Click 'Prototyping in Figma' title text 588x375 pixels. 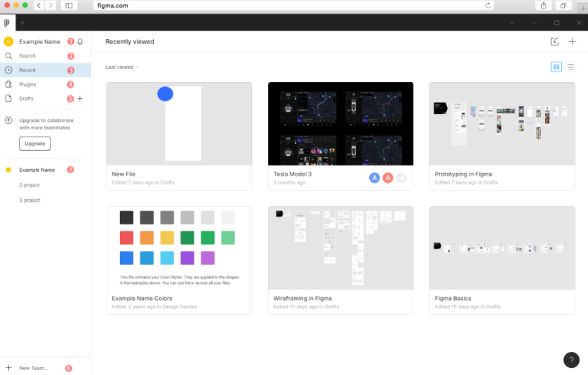[x=463, y=175]
